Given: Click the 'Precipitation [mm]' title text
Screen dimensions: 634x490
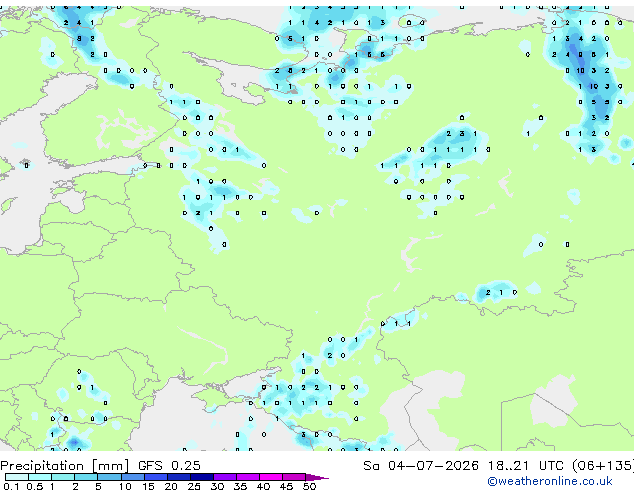Looking at the screenshot, I should (65, 466).
